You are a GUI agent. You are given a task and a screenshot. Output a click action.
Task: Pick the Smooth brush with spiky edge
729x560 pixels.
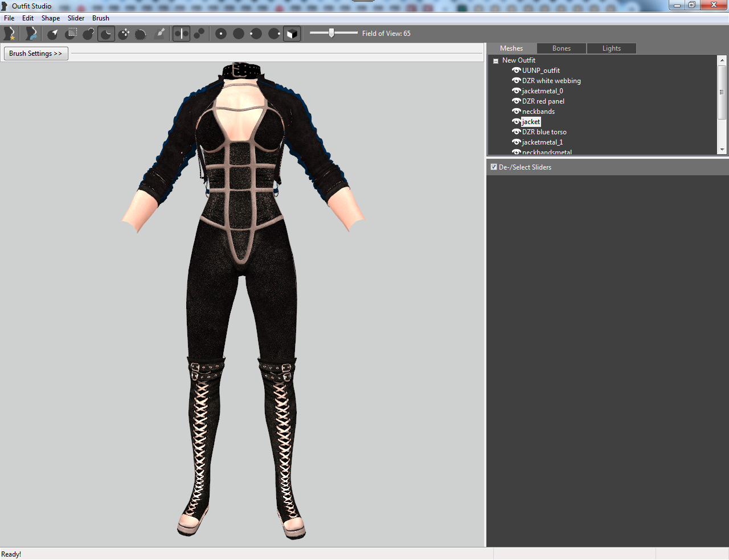(x=141, y=34)
